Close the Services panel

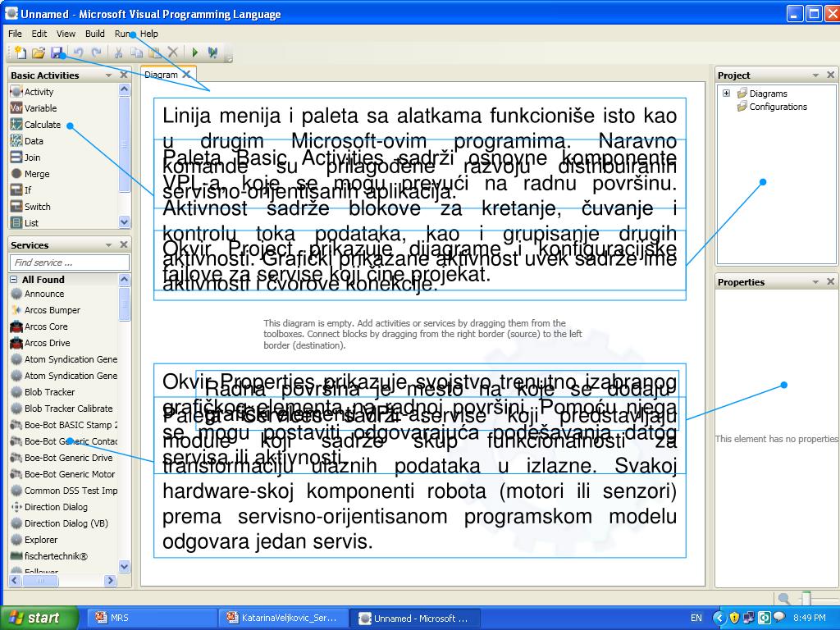click(x=124, y=244)
